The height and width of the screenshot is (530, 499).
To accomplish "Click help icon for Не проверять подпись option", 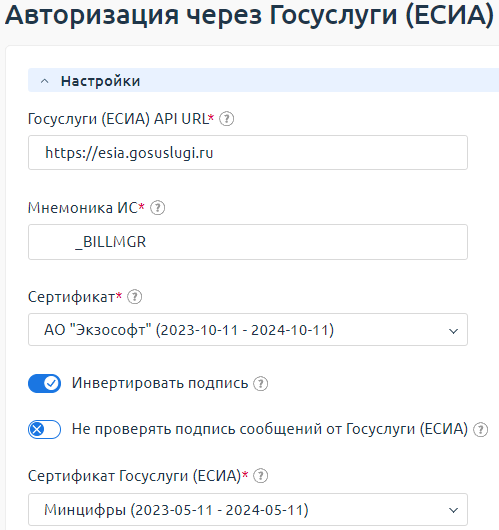I will click(x=480, y=430).
